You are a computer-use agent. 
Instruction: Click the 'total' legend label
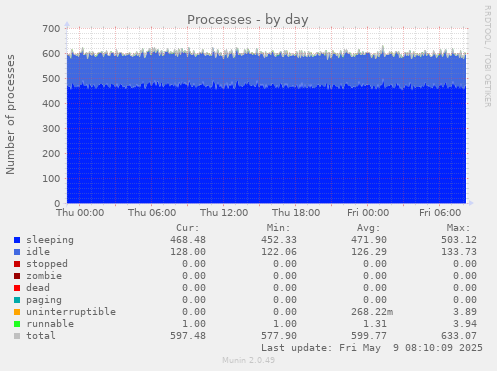(41, 336)
